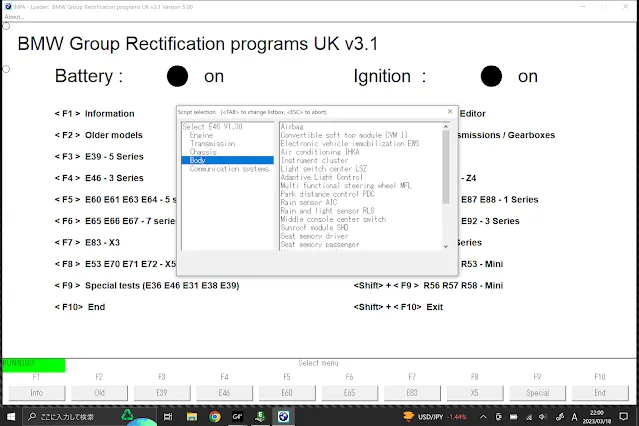Open the green E app taskbar icon
The height and width of the screenshot is (426, 639).
[x=260, y=417]
